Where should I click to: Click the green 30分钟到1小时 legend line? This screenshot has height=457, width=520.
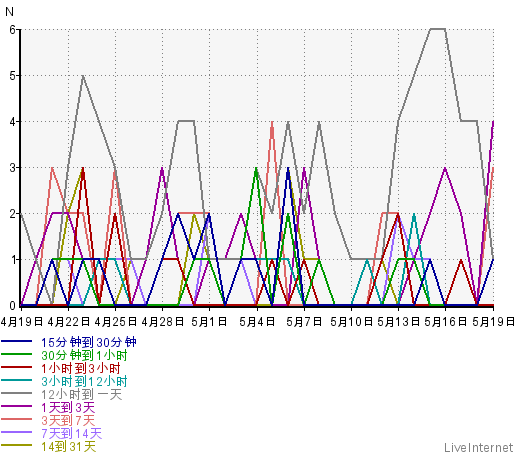click(x=16, y=354)
